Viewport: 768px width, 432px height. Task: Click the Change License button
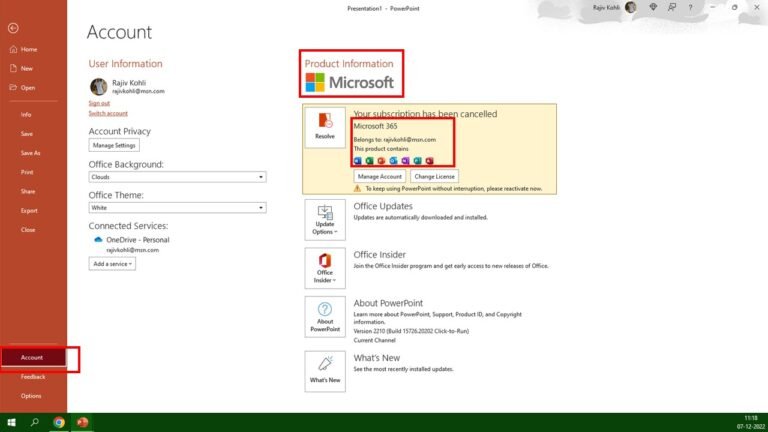(434, 176)
